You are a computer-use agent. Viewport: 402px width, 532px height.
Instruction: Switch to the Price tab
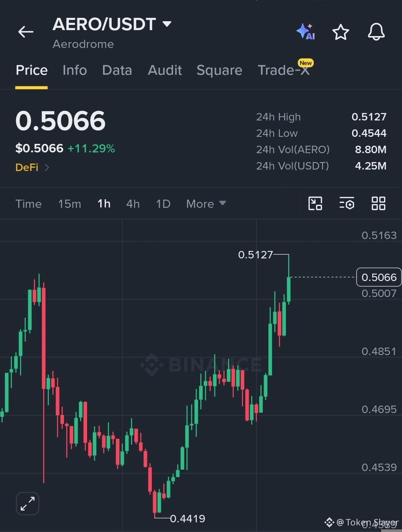(x=32, y=70)
